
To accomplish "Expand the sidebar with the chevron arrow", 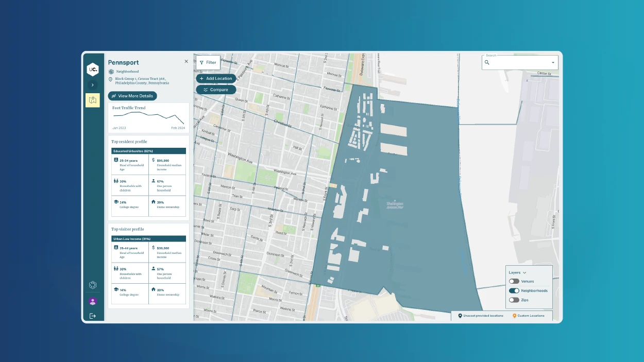I will pyautogui.click(x=93, y=84).
